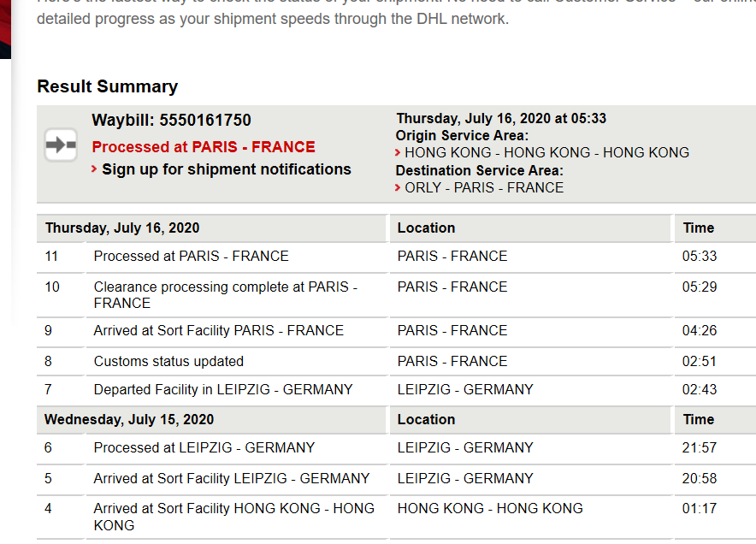Click the Wednesday, July 15, 2020 table header
This screenshot has height=544, width=756.
[x=129, y=419]
